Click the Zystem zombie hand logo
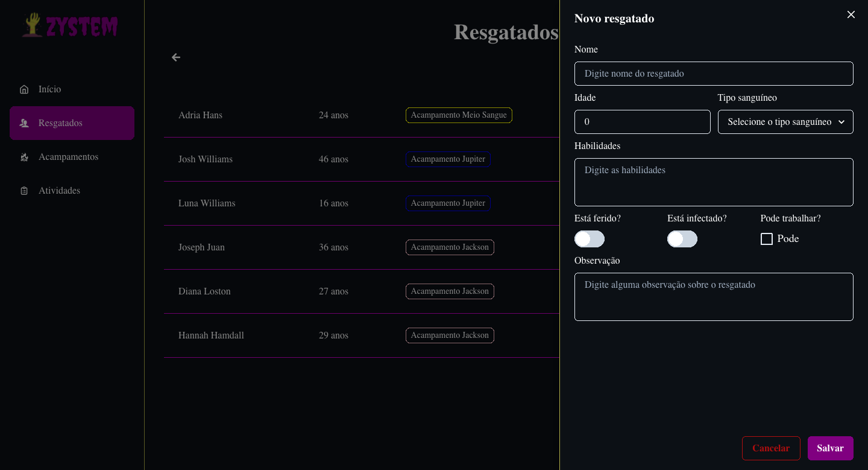868x470 pixels. (x=70, y=25)
